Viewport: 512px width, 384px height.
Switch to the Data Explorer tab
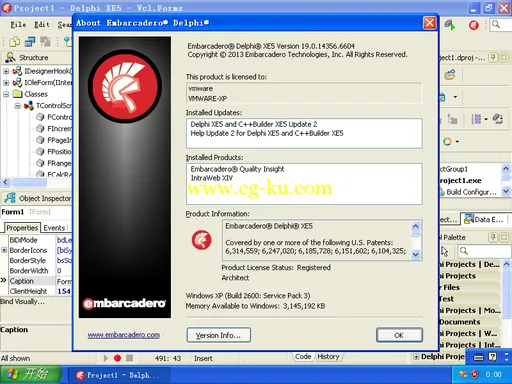coord(484,219)
